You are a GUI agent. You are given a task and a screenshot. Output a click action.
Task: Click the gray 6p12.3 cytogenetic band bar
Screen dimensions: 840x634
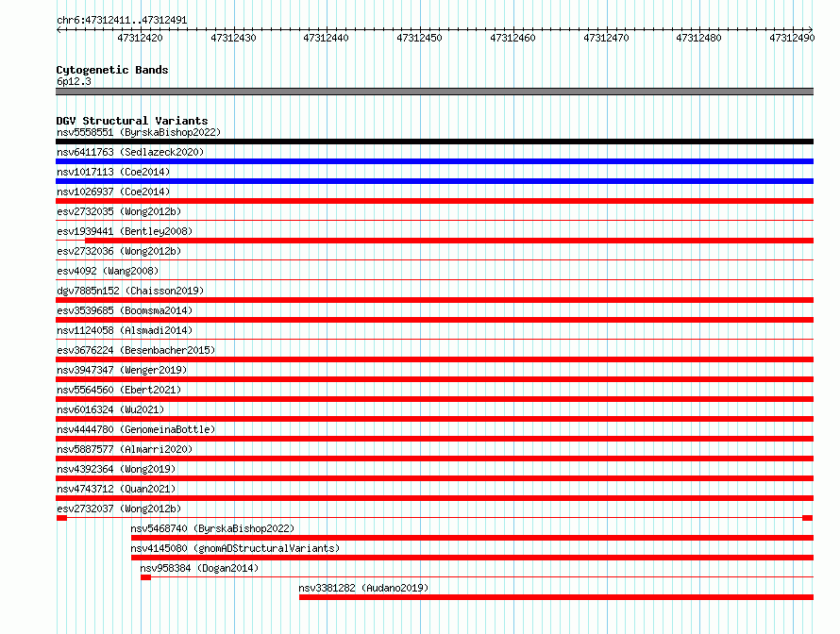(434, 92)
